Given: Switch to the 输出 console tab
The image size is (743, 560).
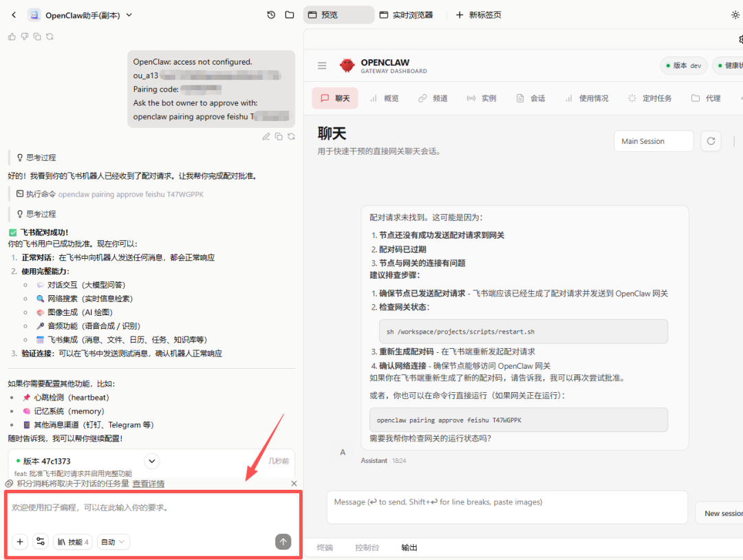Looking at the screenshot, I should pyautogui.click(x=408, y=547).
